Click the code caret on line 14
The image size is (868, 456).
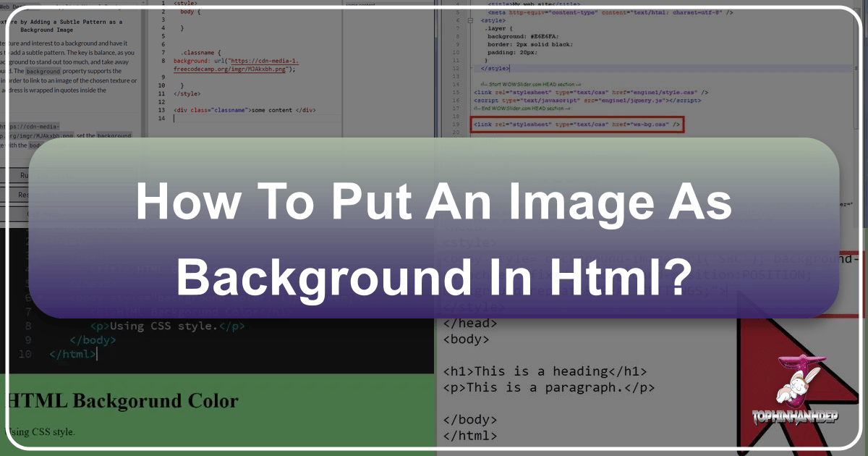pos(174,117)
